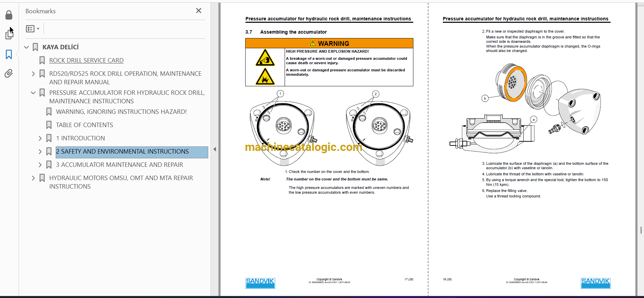This screenshot has height=298, width=644.
Task: Jump to WARNING, IGNORING INSTRUCTIONS HAZARD! bookmark
Action: [121, 112]
